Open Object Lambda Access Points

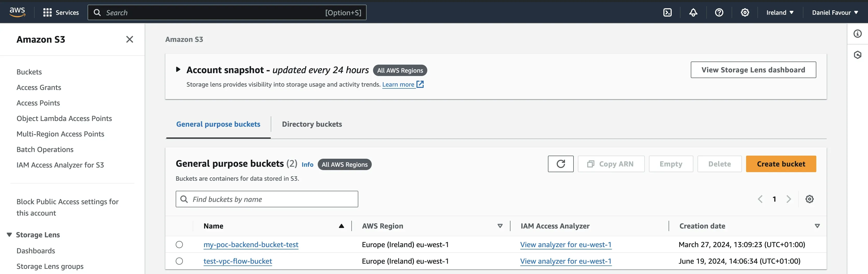[64, 118]
